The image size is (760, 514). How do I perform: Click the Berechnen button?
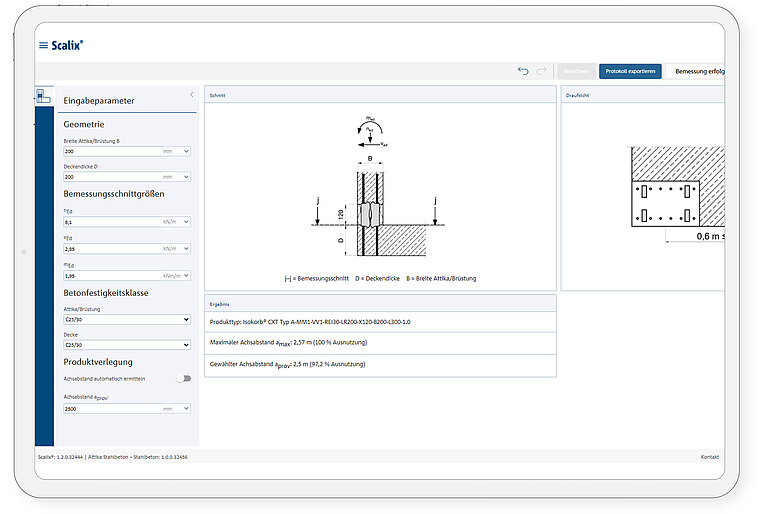click(575, 72)
